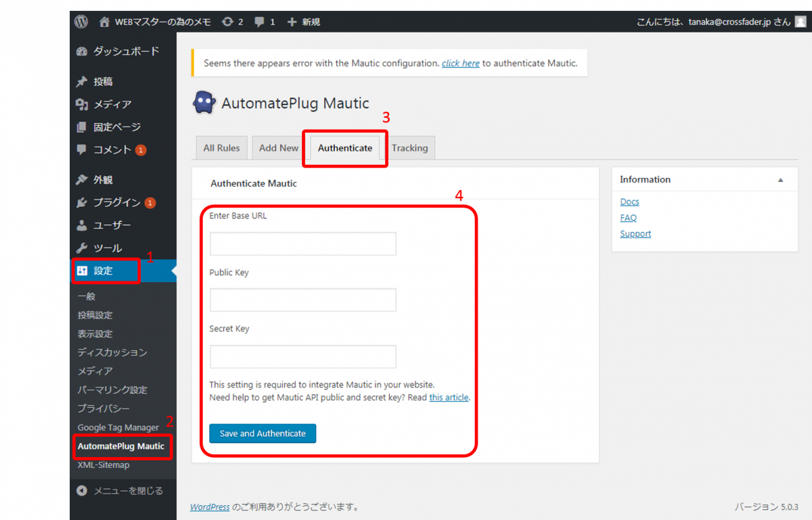Switch to the Authenticate tab
812x520 pixels.
point(345,148)
